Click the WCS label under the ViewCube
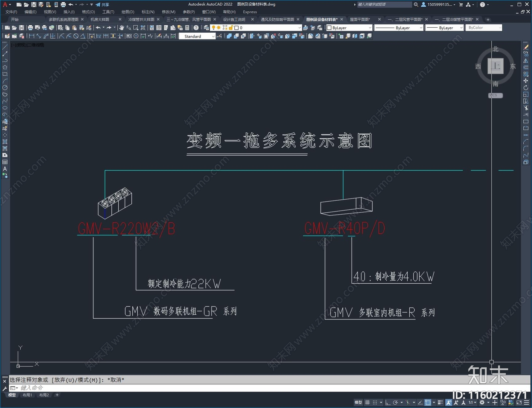Screen dimensions: 532x408 click(x=495, y=95)
